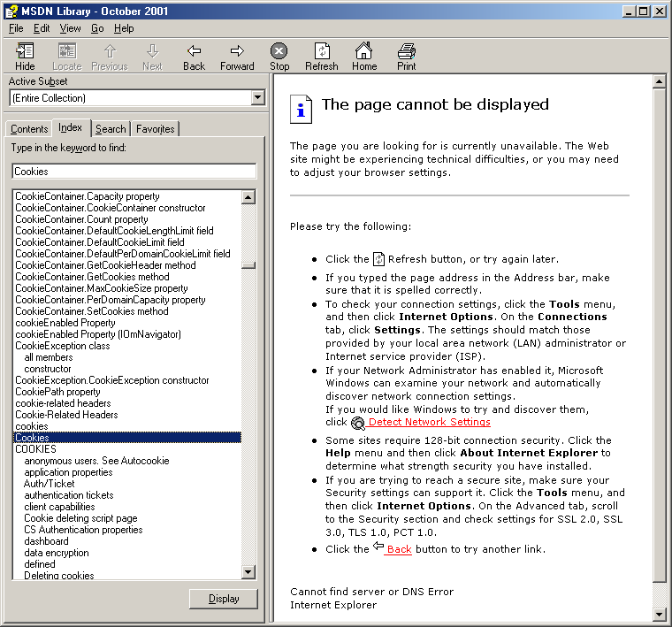672x627 pixels.
Task: Follow the red Back link
Action: (x=399, y=549)
